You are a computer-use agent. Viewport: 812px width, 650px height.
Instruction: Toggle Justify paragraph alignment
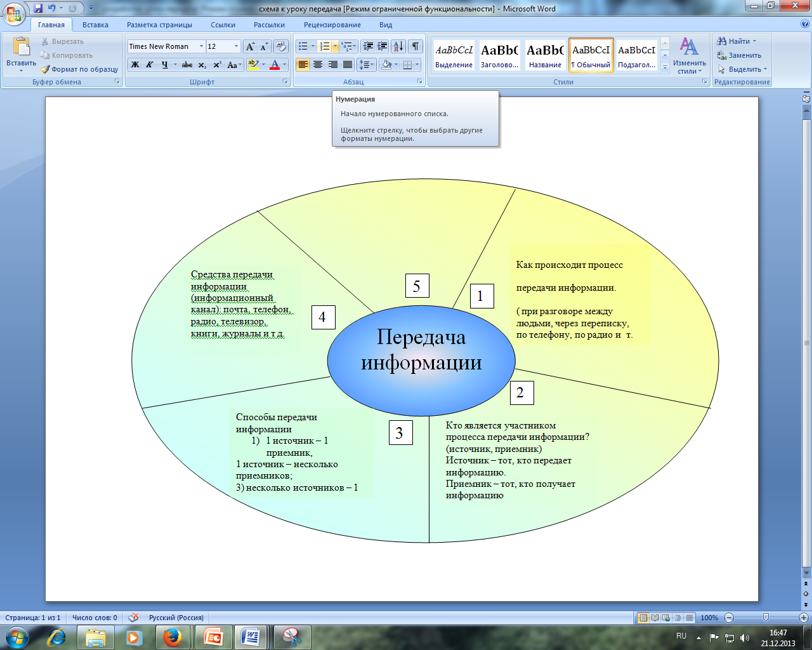pos(348,65)
